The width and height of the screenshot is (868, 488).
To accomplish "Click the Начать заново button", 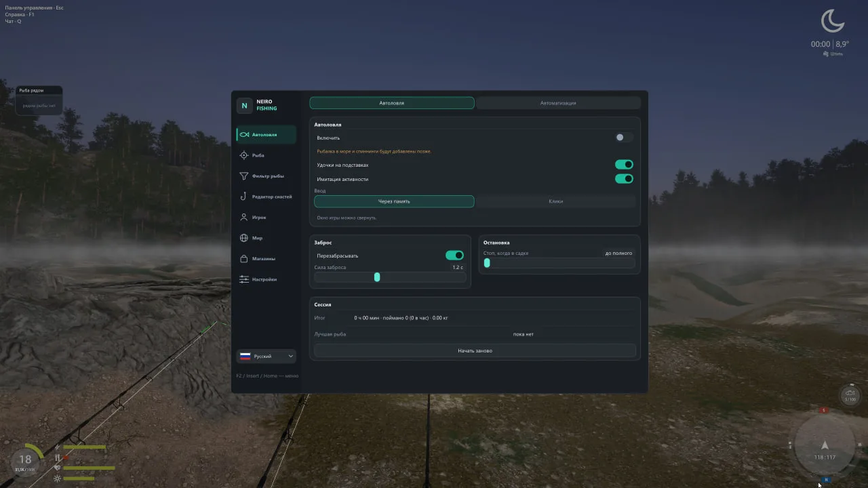I will pos(475,350).
